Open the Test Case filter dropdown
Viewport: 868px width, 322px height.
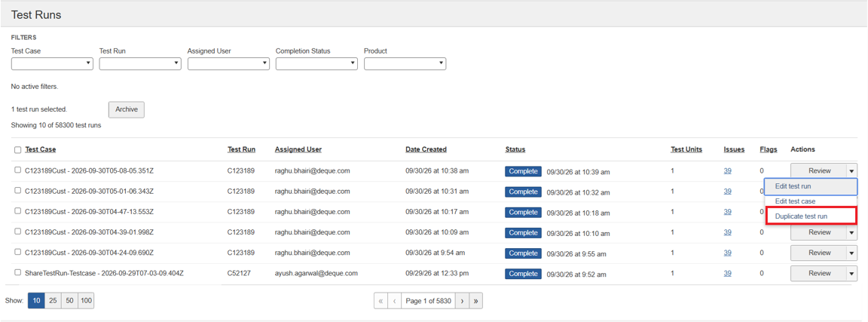pyautogui.click(x=52, y=64)
